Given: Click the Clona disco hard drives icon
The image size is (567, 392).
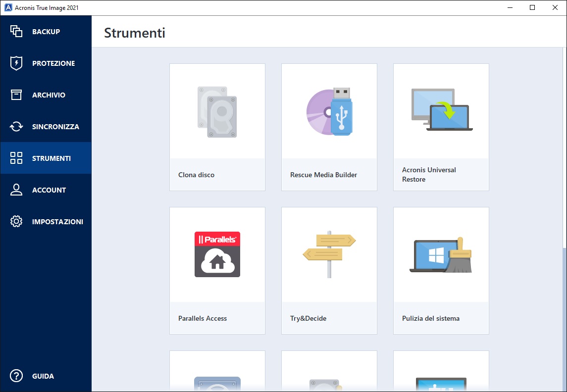Looking at the screenshot, I should click(x=217, y=112).
